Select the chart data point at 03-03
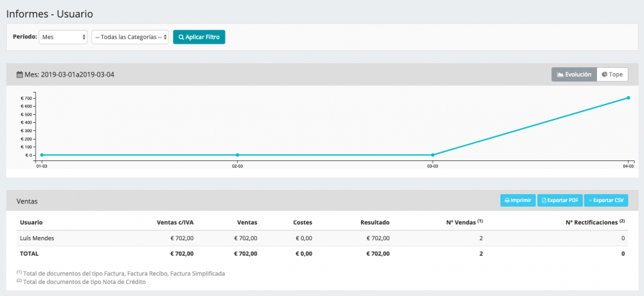Image resolution: width=644 pixels, height=296 pixels. (x=433, y=155)
